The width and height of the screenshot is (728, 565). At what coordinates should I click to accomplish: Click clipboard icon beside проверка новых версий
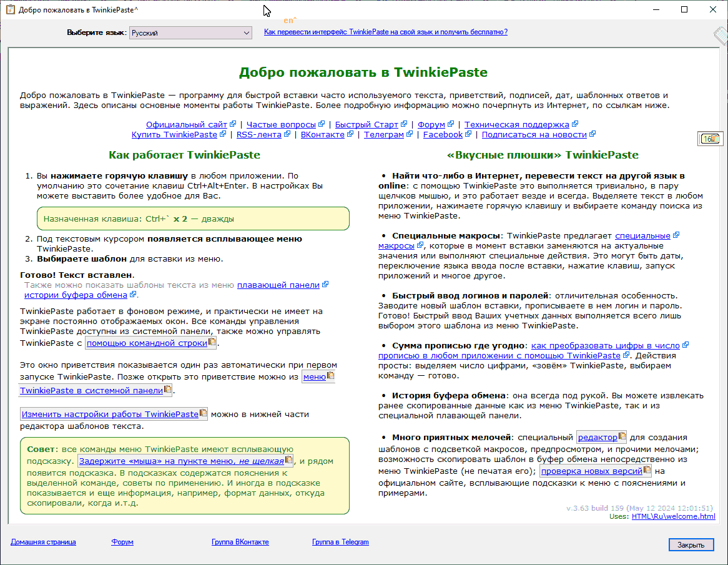[647, 470]
